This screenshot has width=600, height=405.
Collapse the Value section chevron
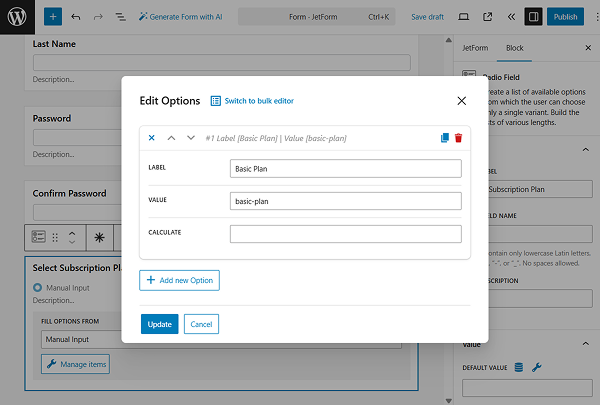[x=585, y=344]
